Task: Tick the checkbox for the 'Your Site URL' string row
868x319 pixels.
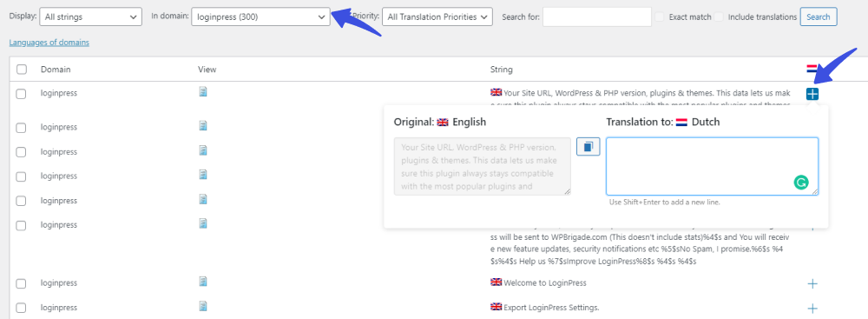Action: [22, 94]
